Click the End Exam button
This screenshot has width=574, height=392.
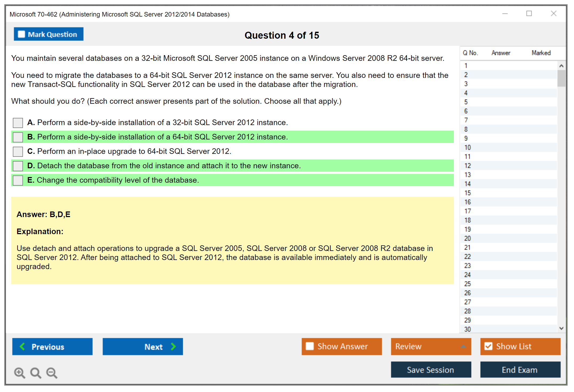520,370
